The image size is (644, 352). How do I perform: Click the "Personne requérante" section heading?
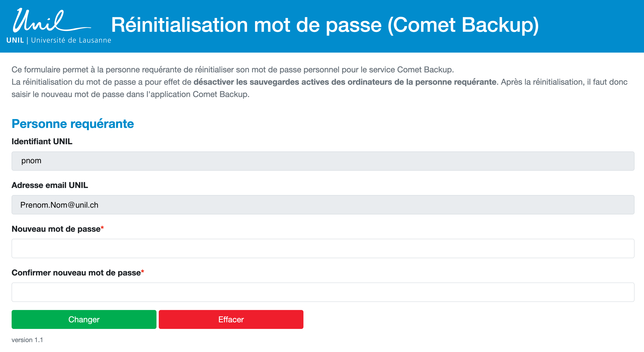(73, 124)
